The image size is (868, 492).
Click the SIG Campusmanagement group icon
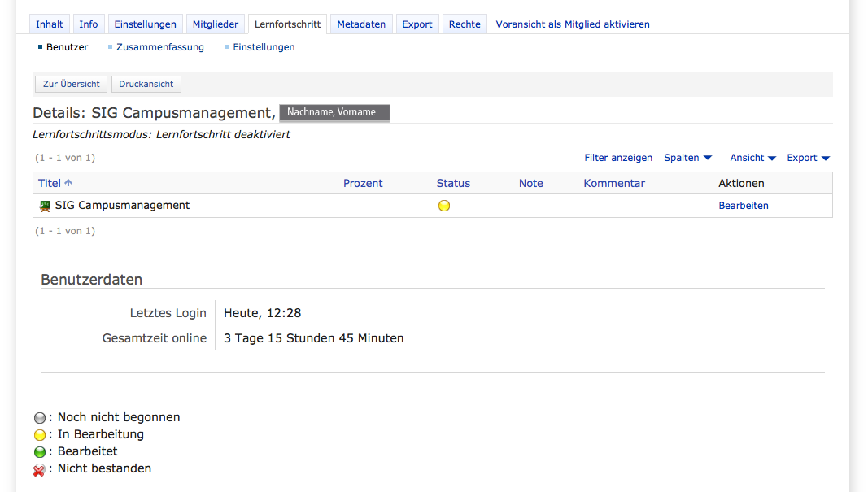click(x=45, y=206)
